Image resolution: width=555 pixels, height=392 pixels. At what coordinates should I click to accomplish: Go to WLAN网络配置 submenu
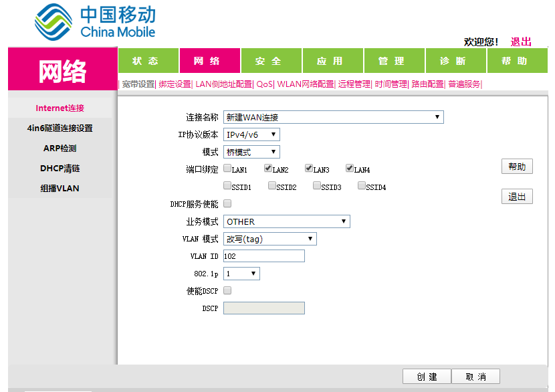(x=306, y=84)
